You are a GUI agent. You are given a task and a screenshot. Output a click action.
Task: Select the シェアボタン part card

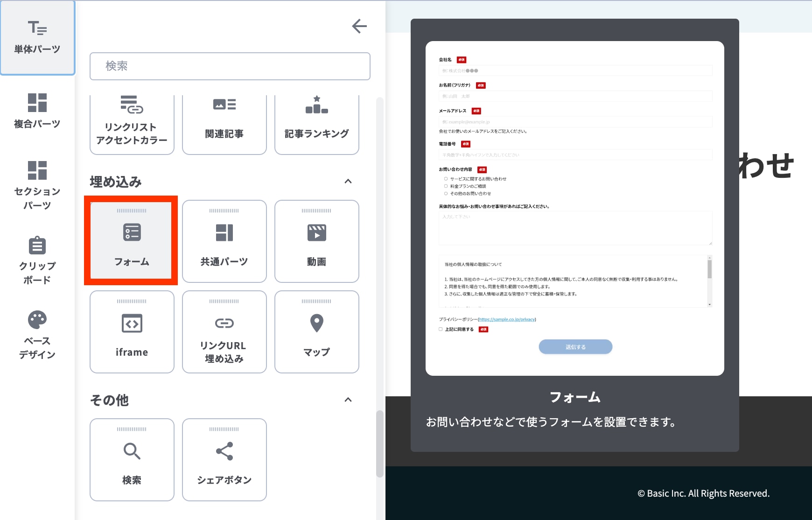coord(224,460)
